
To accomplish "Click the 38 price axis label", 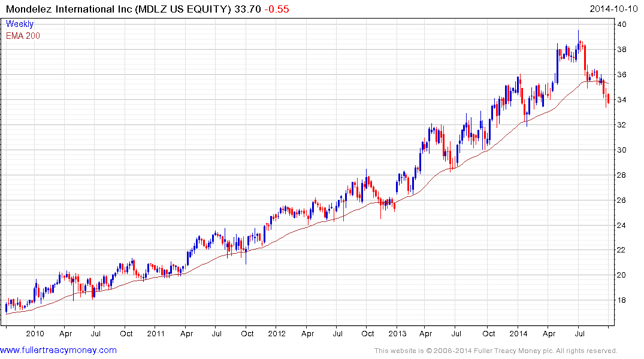I will [622, 50].
